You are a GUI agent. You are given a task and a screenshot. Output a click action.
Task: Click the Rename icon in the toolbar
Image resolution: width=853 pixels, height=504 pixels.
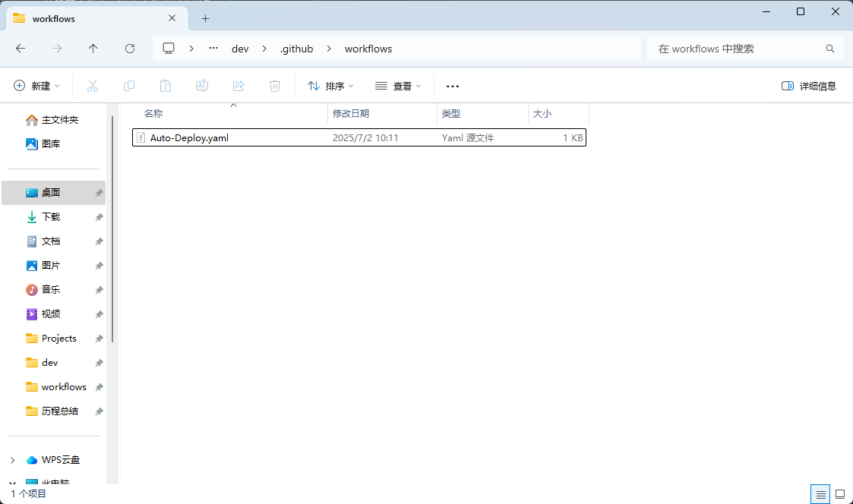202,86
